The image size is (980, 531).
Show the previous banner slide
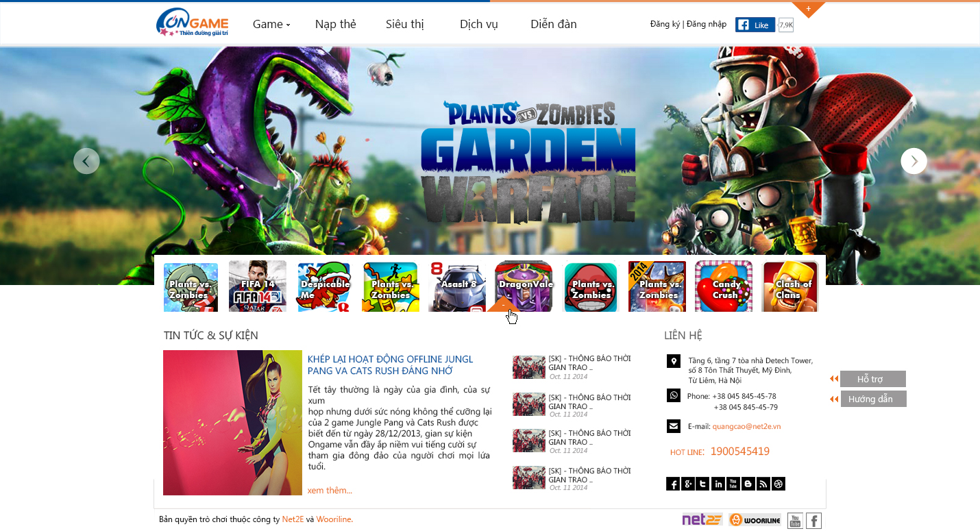(86, 161)
